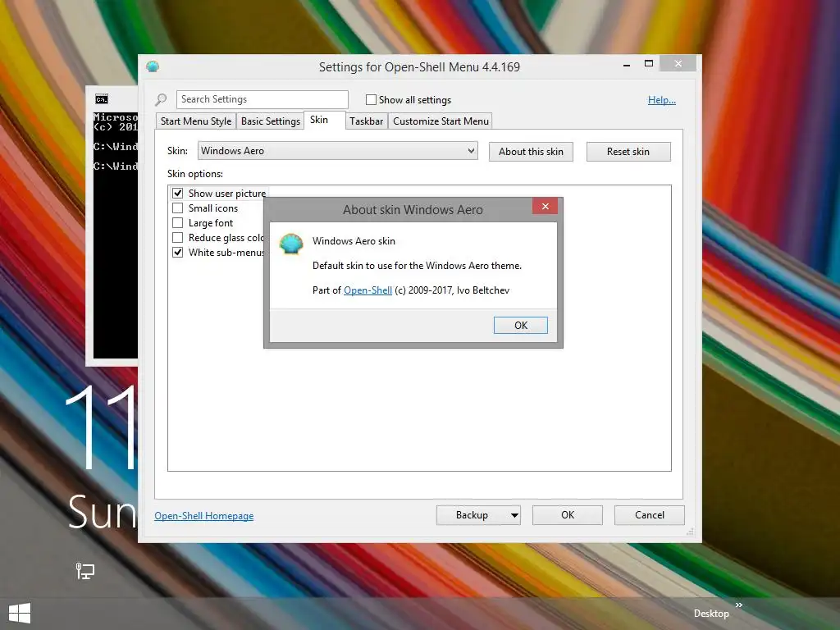Click the network icon on the desktop
The image size is (840, 630).
pyautogui.click(x=84, y=571)
